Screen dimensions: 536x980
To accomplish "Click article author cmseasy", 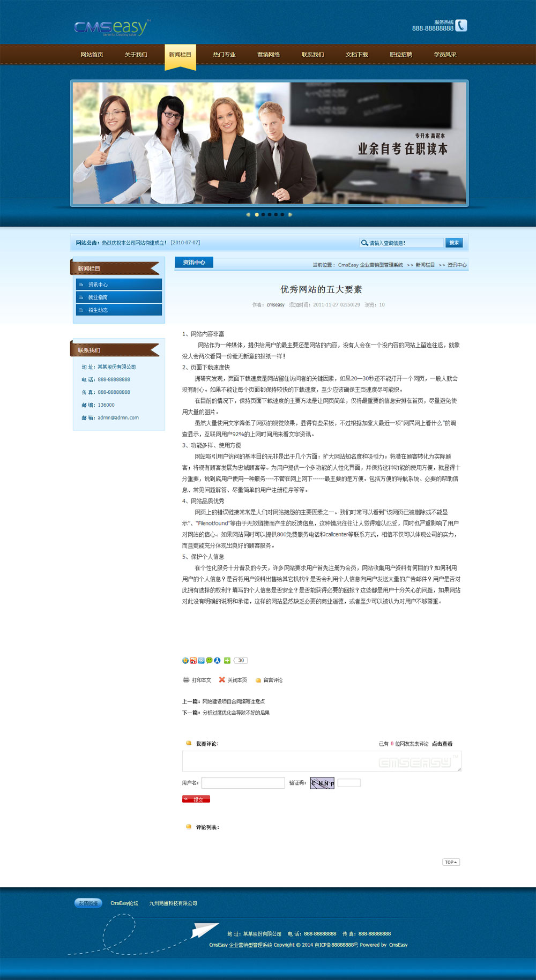I will [x=276, y=305].
